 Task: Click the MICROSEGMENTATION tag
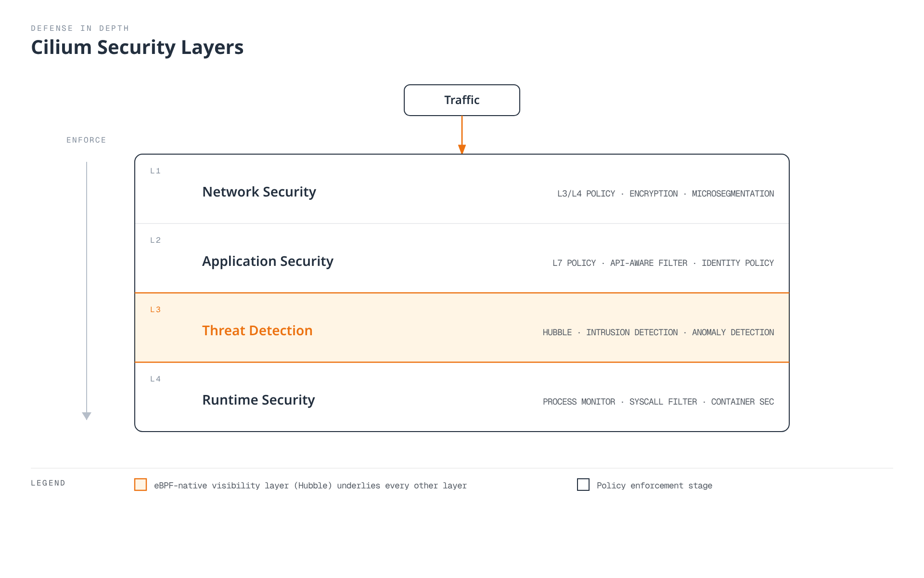733,194
